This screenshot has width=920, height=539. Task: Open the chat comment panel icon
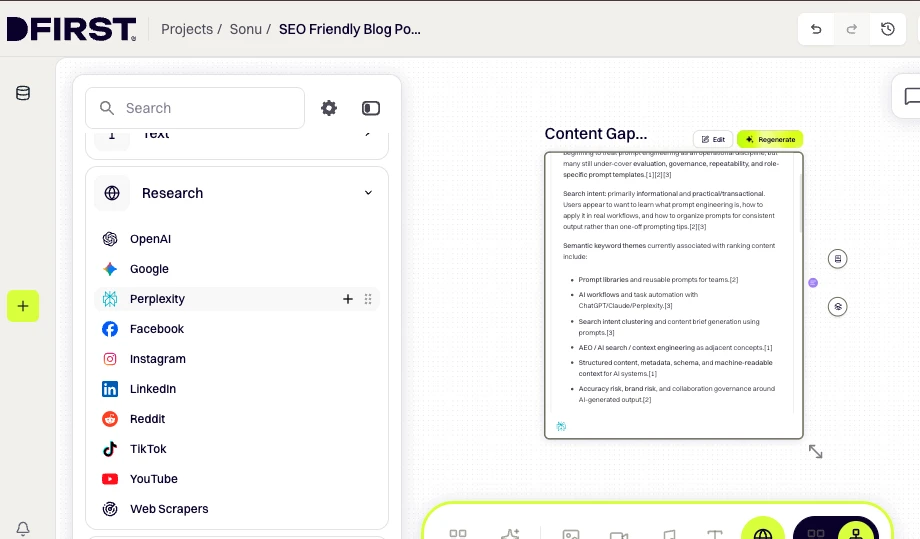tap(911, 96)
